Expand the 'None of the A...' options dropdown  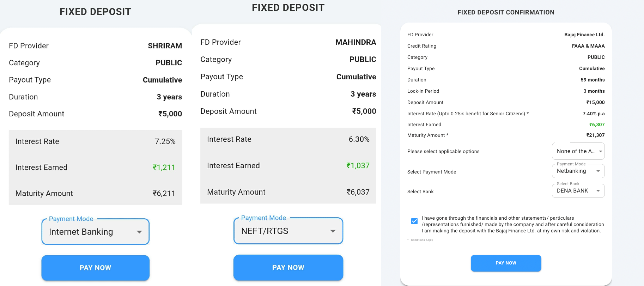[578, 151]
